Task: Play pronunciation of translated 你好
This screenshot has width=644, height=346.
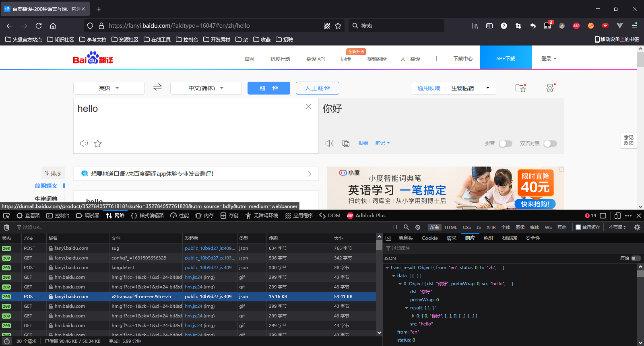Action: [329, 143]
